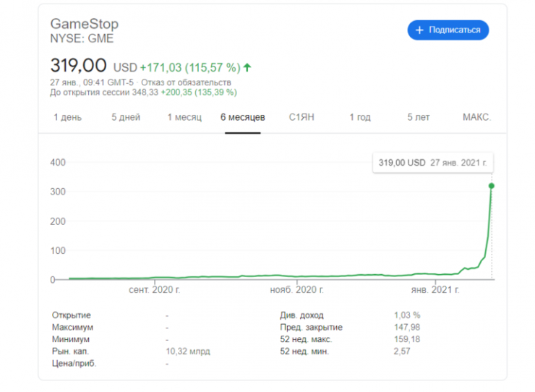Switch to the С1ЯН year-to-date tab
The height and width of the screenshot is (392, 535).
pos(301,117)
